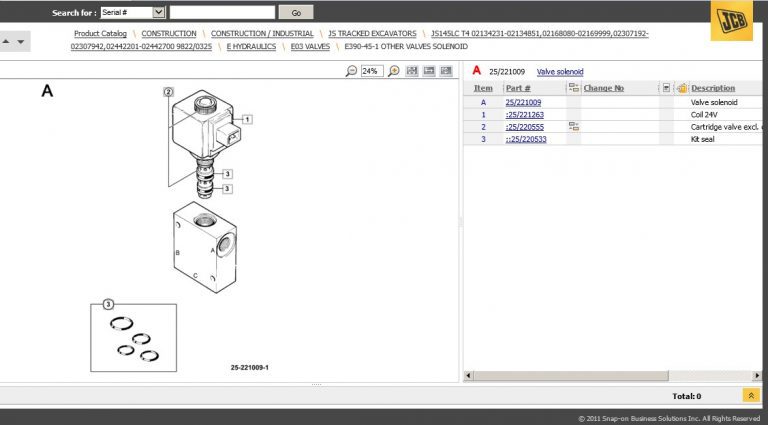Screen dimensions: 768x425
Task: Click the Total: 0 label
Action: [687, 396]
